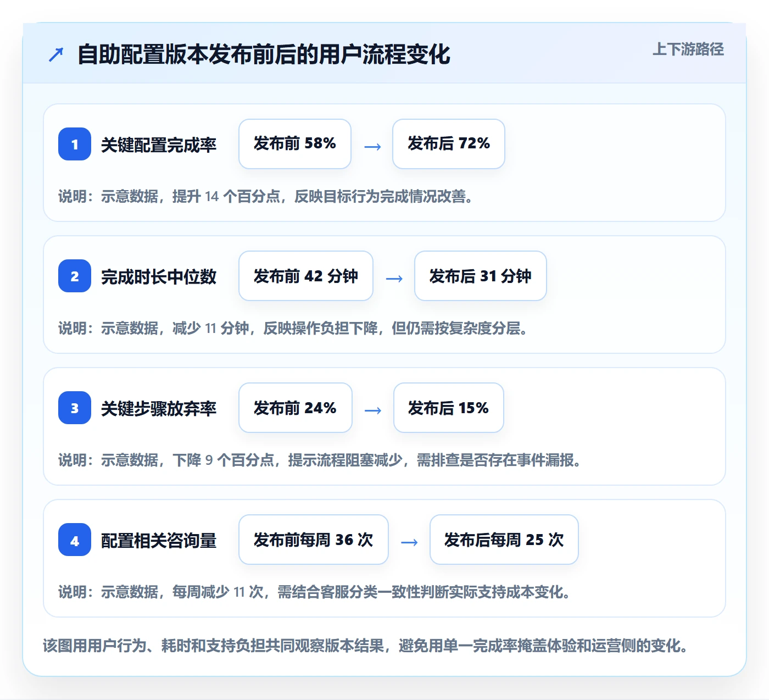Viewport: 769px width, 700px height.
Task: Select the title 自助配置版本发布前后的用户流程变化
Action: [264, 54]
